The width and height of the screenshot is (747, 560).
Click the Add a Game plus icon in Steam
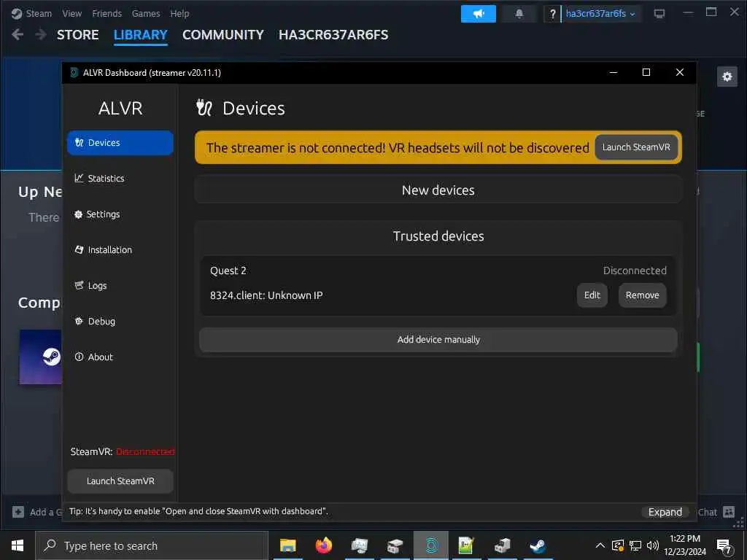[x=18, y=512]
